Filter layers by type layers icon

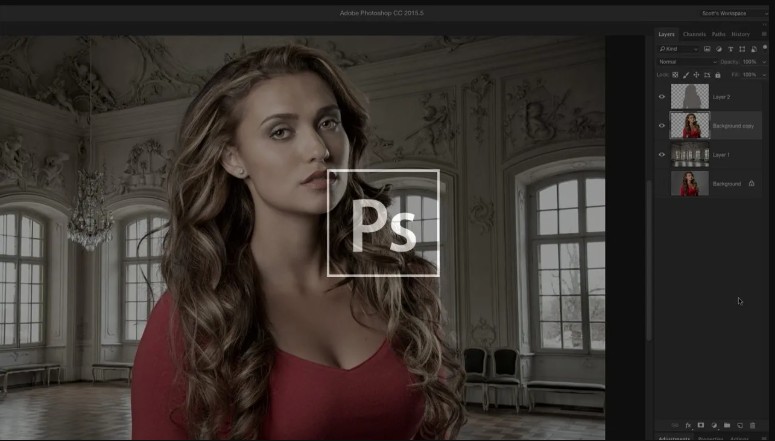point(731,49)
